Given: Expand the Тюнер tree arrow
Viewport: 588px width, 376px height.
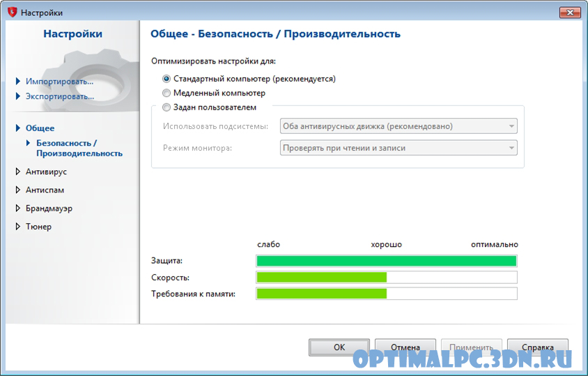Looking at the screenshot, I should coord(17,227).
